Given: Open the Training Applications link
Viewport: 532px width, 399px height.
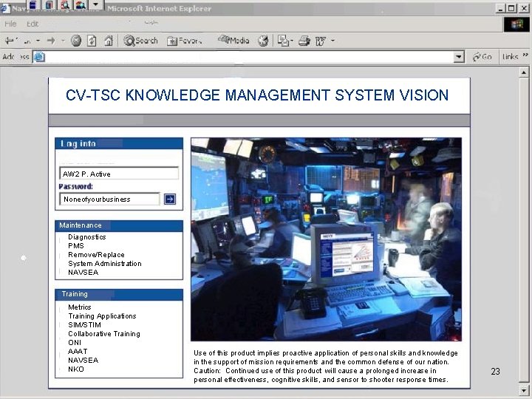Looking at the screenshot, I should (x=102, y=316).
